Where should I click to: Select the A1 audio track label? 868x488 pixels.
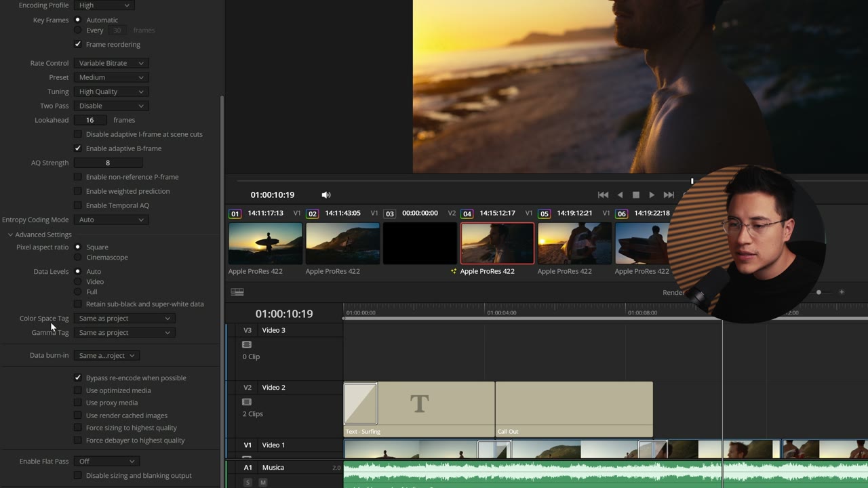click(x=248, y=468)
